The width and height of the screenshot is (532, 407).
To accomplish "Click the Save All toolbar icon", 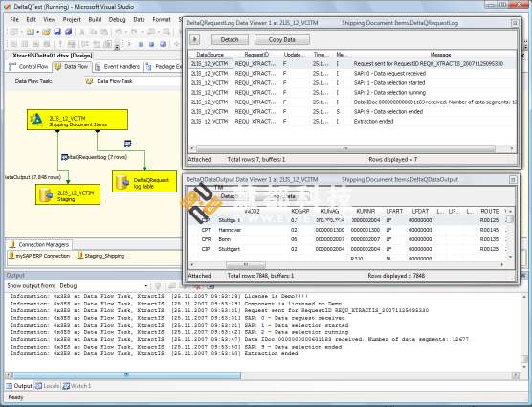I will pos(68,33).
